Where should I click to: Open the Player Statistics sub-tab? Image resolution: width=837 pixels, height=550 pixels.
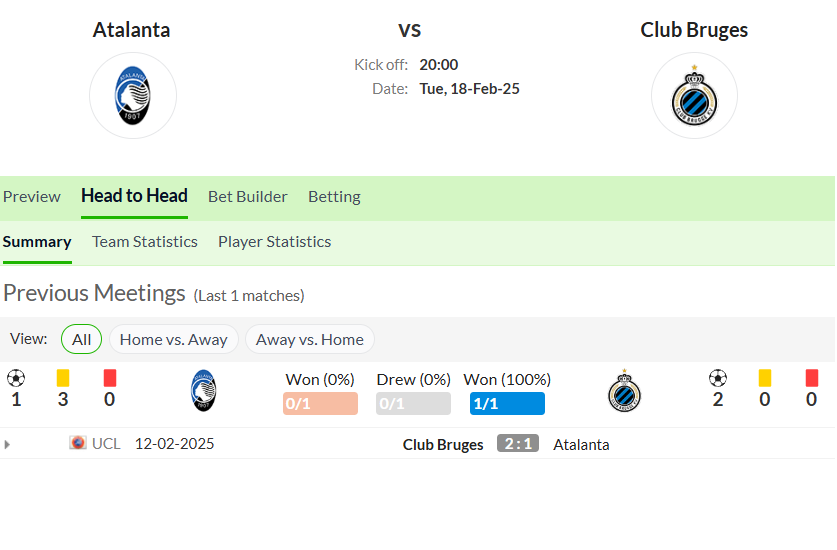(x=274, y=241)
